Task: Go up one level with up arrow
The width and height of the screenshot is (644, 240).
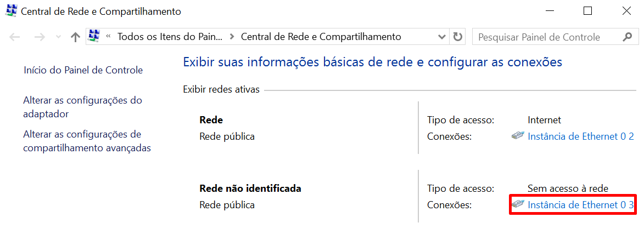Action: (x=76, y=37)
